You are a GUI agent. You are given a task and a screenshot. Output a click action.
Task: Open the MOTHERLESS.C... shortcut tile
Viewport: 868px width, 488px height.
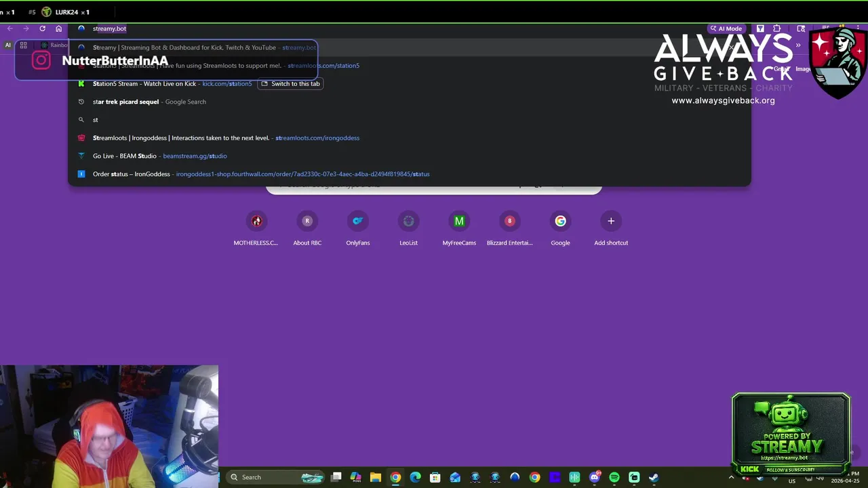point(256,229)
